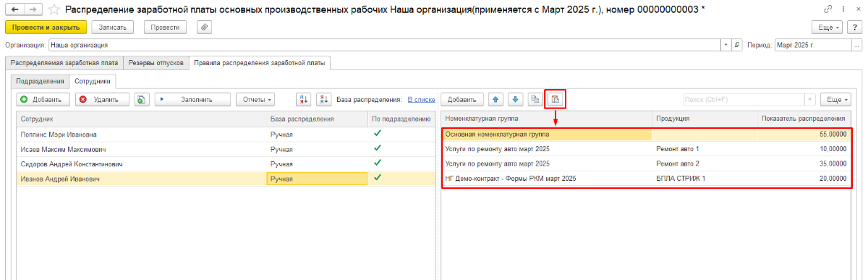Go back with the left arrow button

(x=14, y=9)
